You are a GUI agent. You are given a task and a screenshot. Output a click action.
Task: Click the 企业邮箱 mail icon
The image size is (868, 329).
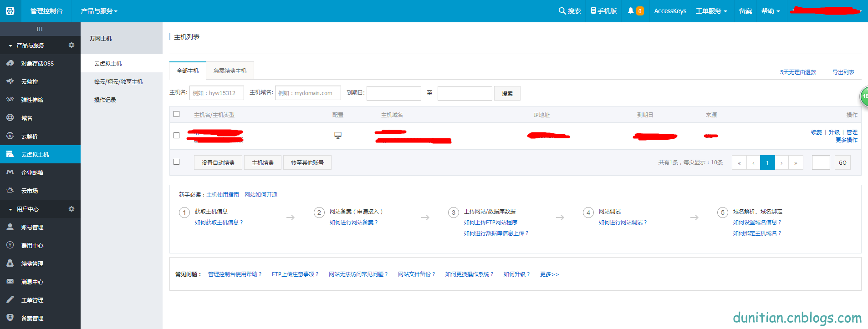coord(10,172)
